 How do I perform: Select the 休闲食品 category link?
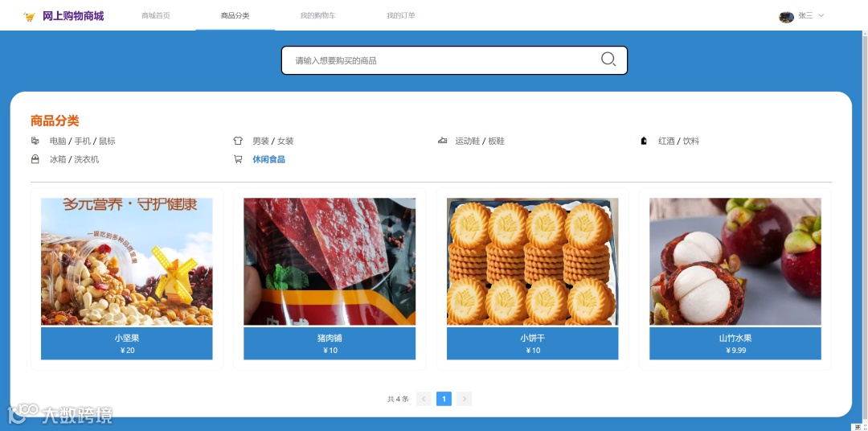click(x=269, y=159)
